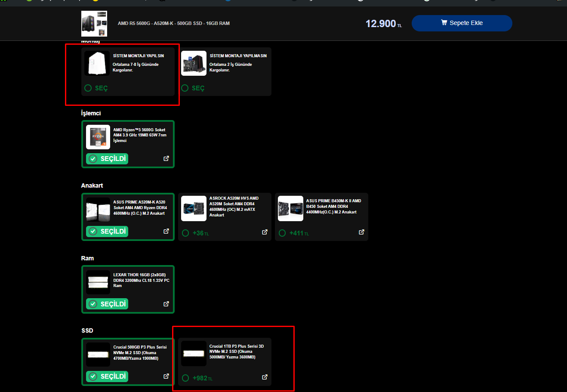Image resolution: width=567 pixels, height=392 pixels.
Task: Select SEÇ radio for Sistem Montajı Yapılmasın
Action: (x=185, y=88)
